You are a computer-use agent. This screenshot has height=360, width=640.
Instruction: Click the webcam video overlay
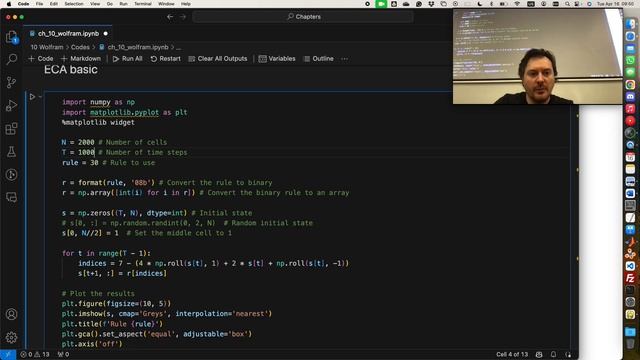click(x=538, y=57)
